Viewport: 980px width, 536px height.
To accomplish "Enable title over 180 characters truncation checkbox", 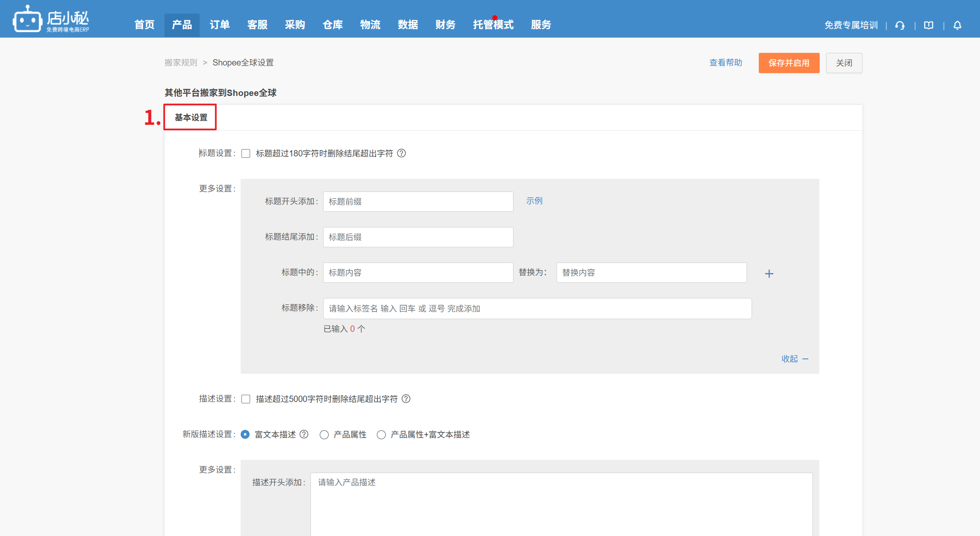I will [x=246, y=153].
